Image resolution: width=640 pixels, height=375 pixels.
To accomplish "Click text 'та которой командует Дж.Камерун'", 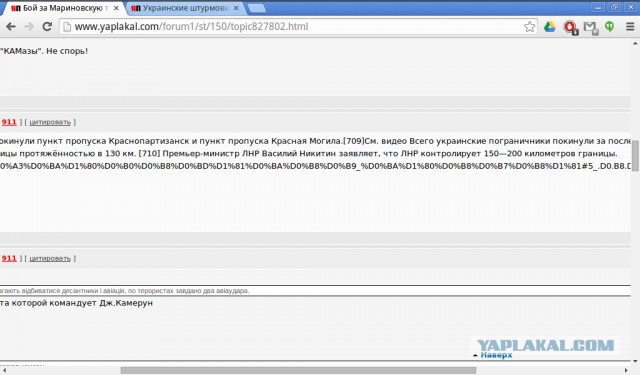I will pos(76,303).
